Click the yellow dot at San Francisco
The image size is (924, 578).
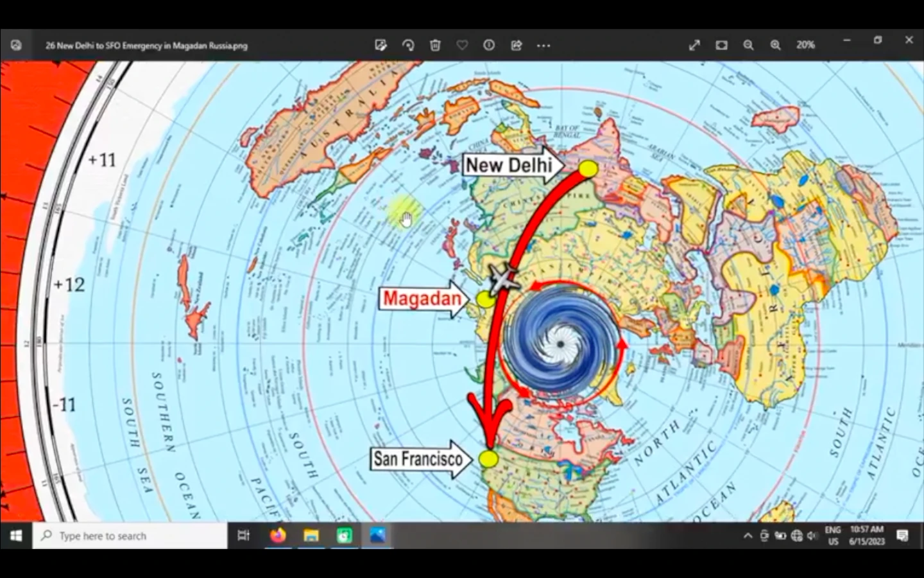pyautogui.click(x=488, y=459)
